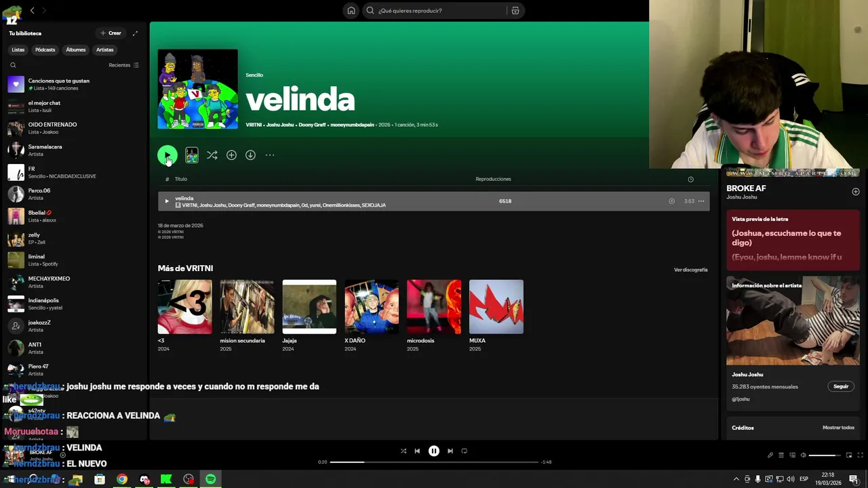Open Ver discografía link
The width and height of the screenshot is (868, 488).
pyautogui.click(x=690, y=270)
